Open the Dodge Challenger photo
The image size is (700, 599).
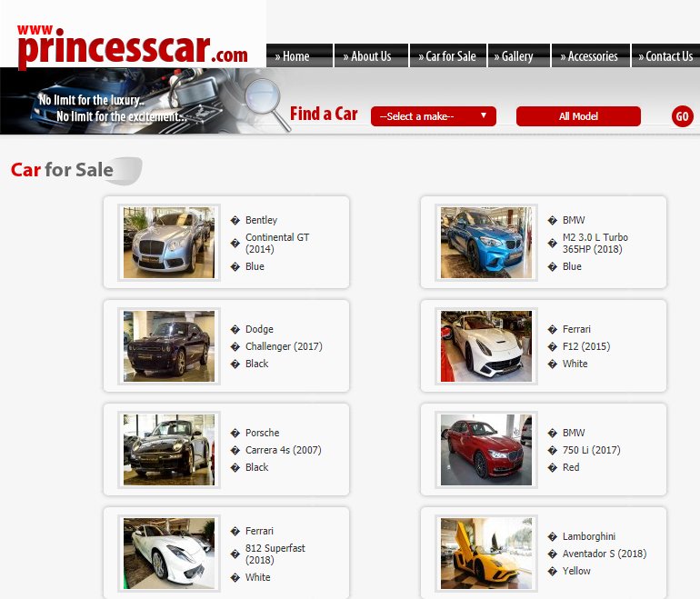pos(169,346)
